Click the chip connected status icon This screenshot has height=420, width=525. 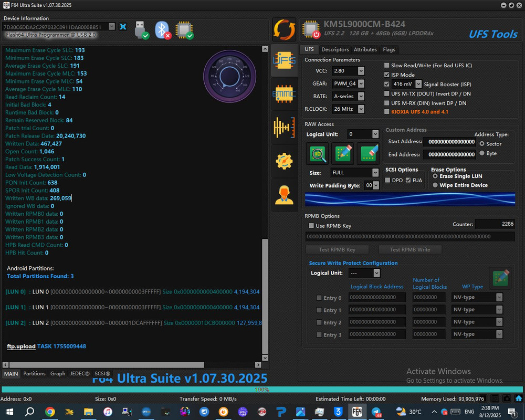184,30
